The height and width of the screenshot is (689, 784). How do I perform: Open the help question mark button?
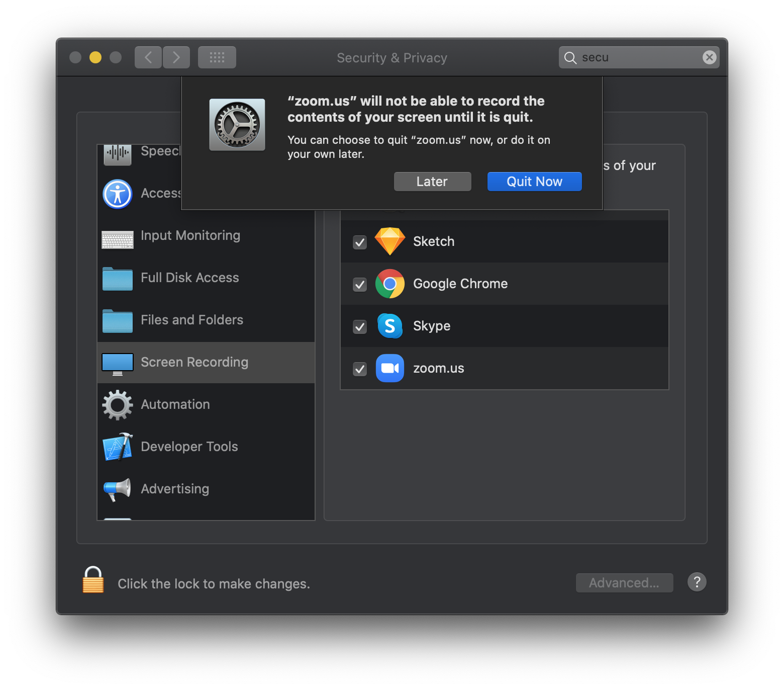697,582
